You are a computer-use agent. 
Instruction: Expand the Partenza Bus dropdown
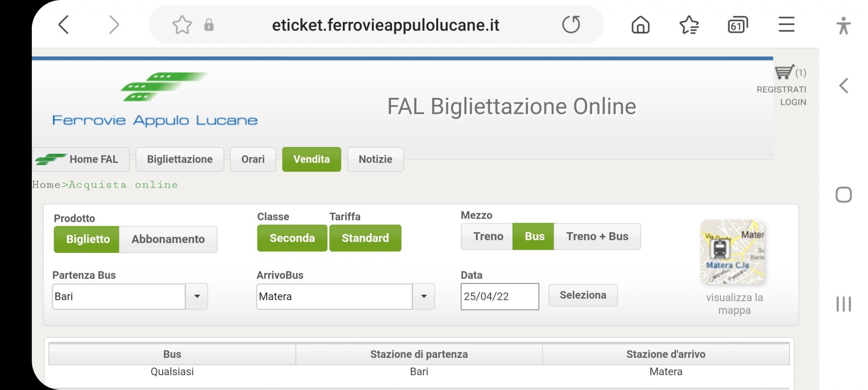pyautogui.click(x=197, y=296)
